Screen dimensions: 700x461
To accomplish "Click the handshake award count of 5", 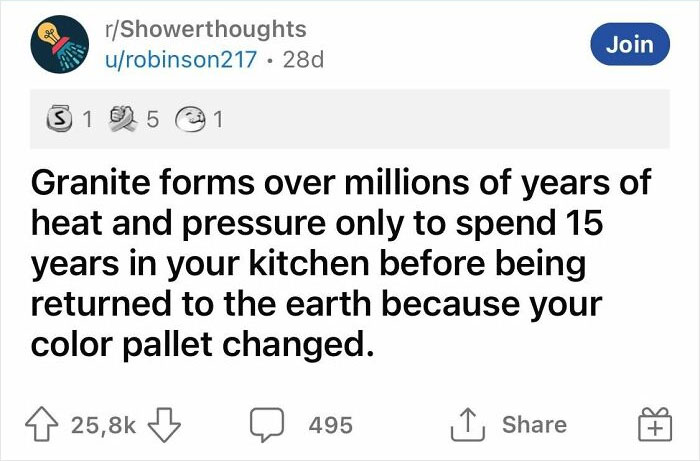I will 152,119.
